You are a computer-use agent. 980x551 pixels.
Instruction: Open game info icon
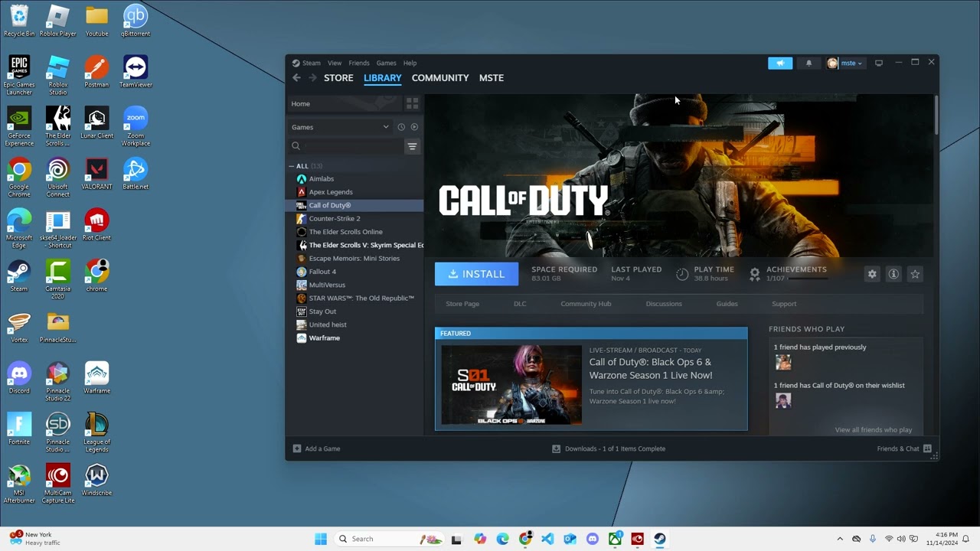(x=893, y=274)
